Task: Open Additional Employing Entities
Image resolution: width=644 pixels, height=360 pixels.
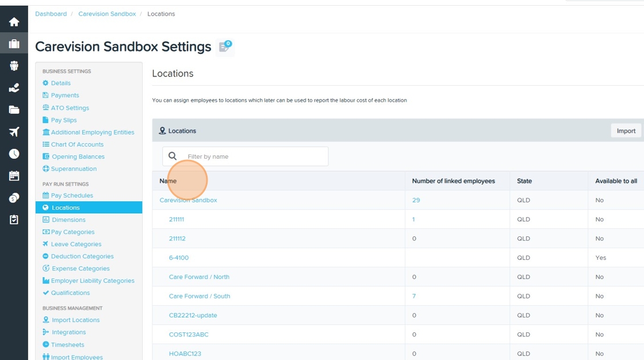Action: point(93,132)
